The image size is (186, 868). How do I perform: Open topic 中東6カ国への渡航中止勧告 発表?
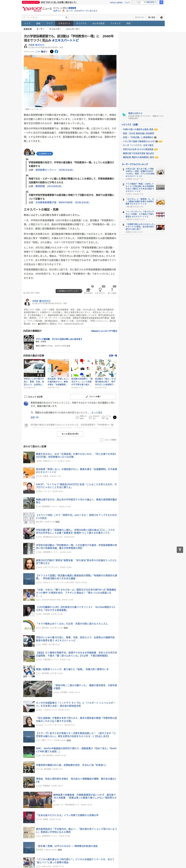pos(138,129)
